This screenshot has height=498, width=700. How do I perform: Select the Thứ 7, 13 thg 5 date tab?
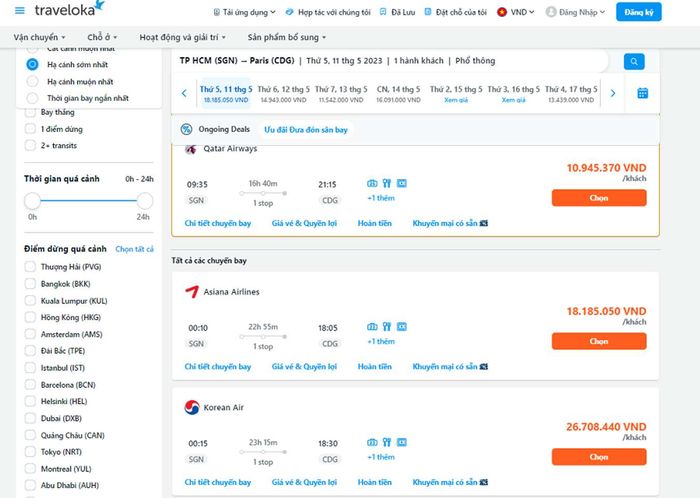(x=341, y=94)
